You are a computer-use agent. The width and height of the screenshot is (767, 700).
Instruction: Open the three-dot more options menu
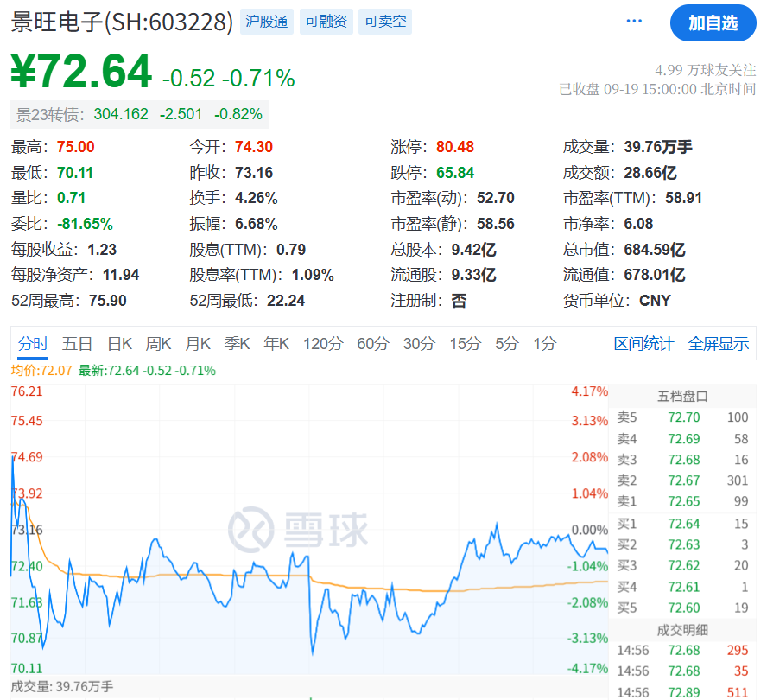point(634,22)
